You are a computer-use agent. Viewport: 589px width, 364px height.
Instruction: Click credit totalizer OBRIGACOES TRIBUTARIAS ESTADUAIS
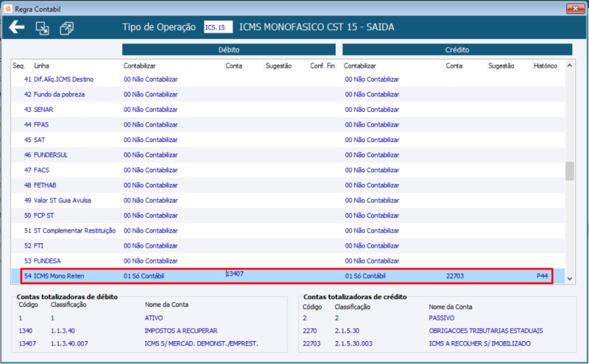pyautogui.click(x=486, y=331)
